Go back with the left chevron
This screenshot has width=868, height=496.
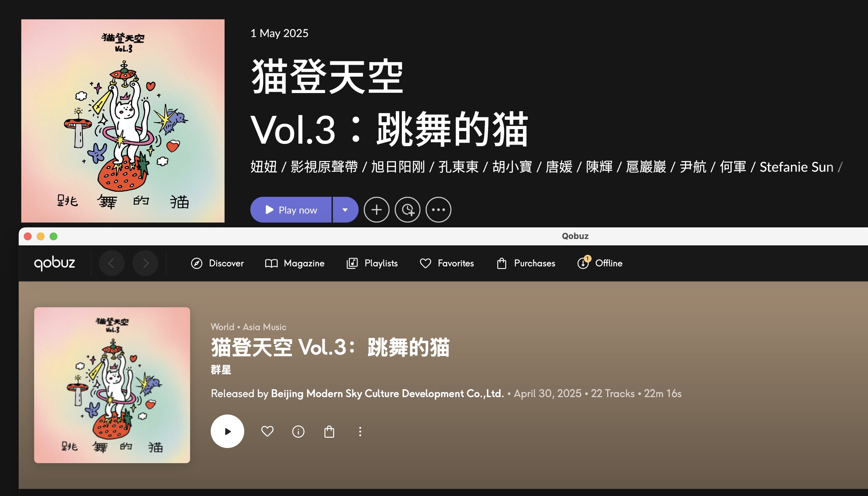(x=111, y=263)
